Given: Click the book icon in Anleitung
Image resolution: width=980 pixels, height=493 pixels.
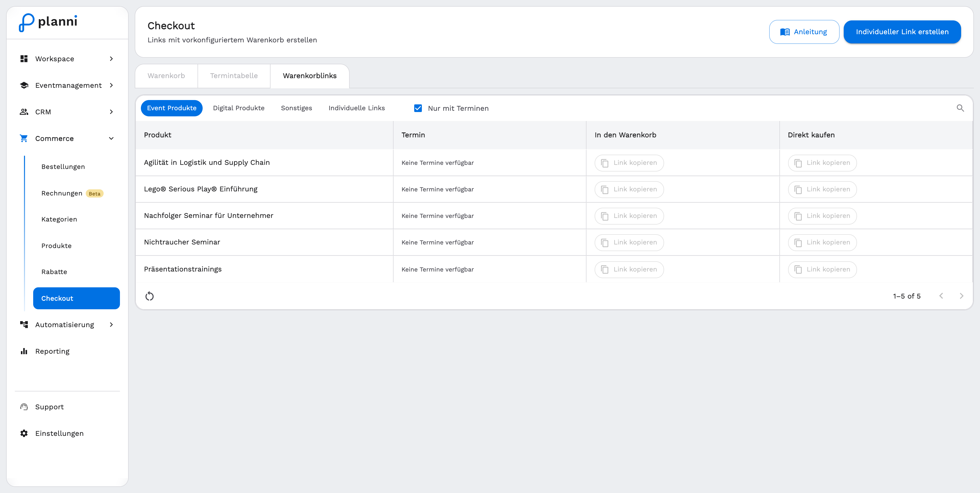Looking at the screenshot, I should point(785,32).
